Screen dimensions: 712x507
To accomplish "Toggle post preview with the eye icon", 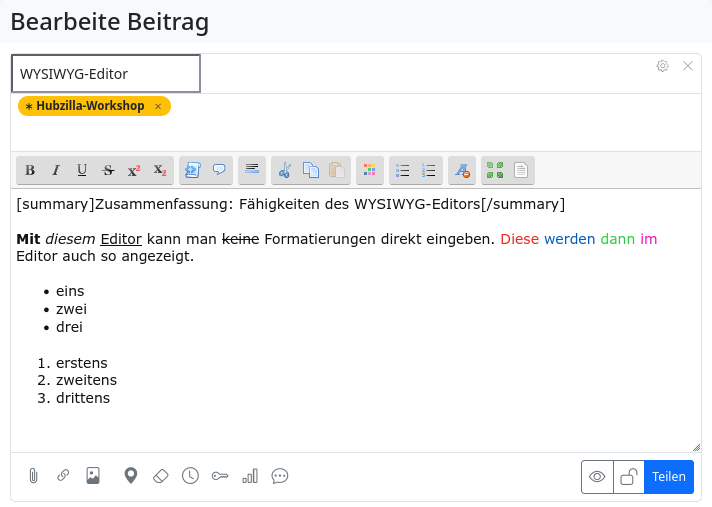I will 597,477.
